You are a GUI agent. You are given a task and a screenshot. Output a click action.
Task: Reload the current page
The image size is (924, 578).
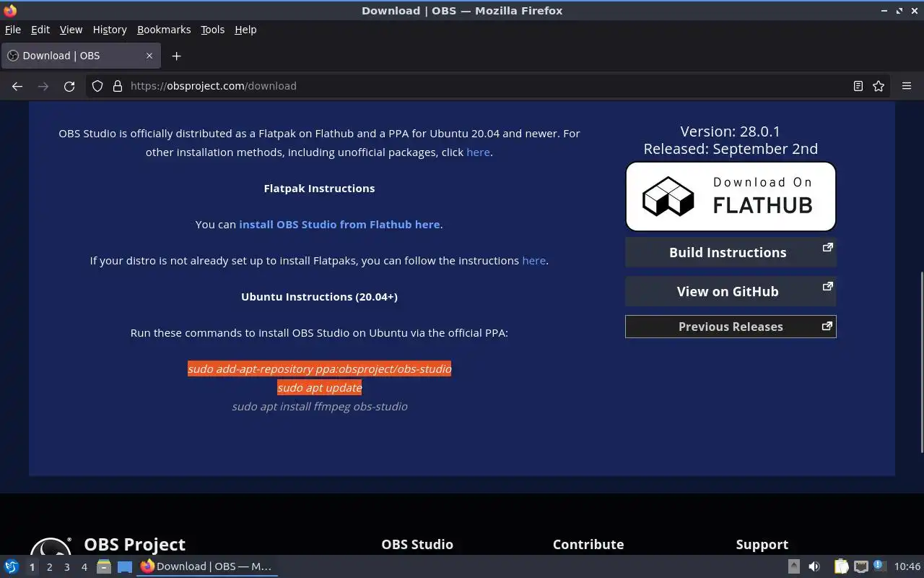pyautogui.click(x=69, y=86)
